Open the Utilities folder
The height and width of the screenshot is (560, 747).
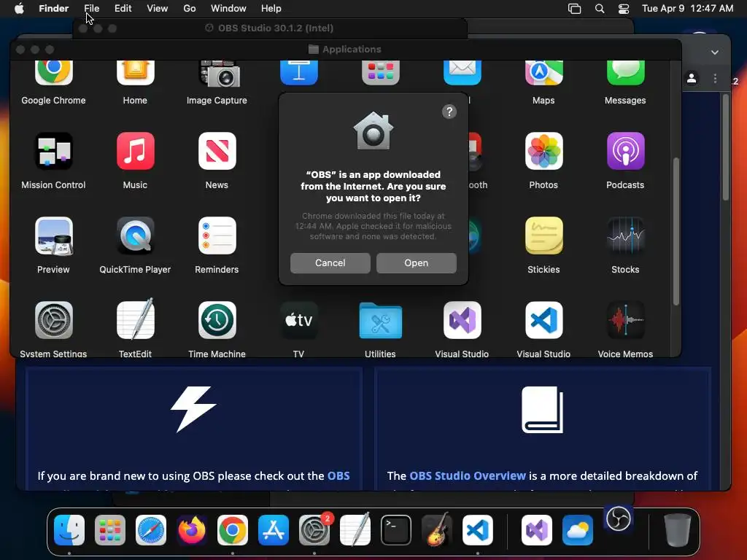(380, 321)
